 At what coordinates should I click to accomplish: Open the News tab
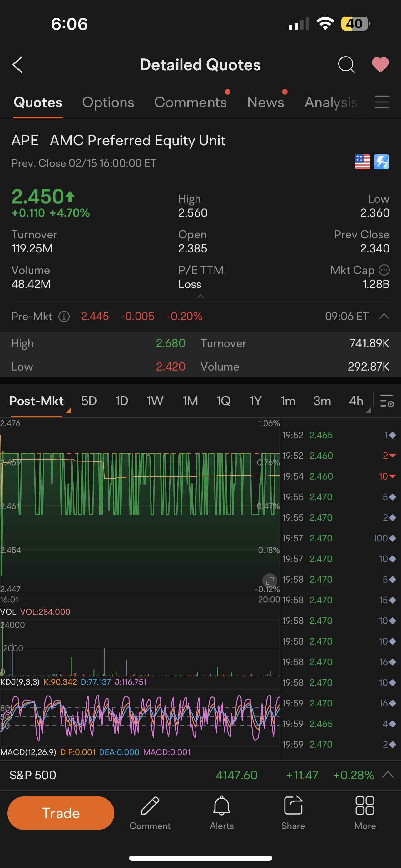(x=266, y=102)
